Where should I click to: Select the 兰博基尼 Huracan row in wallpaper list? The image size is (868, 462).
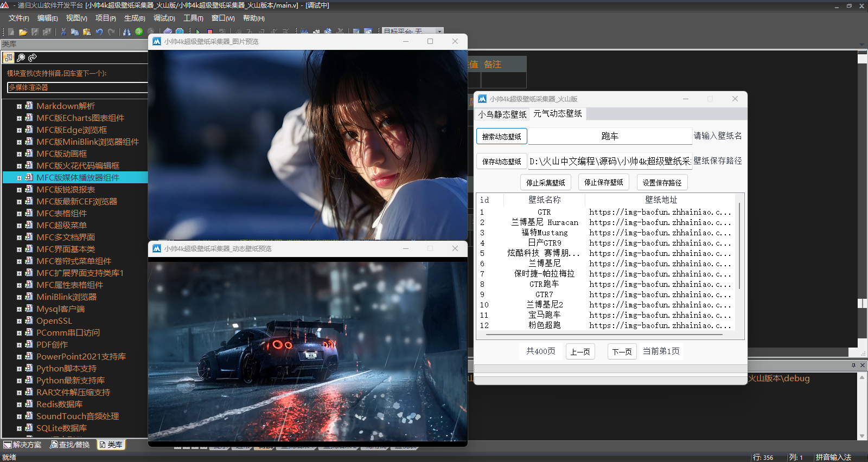pos(605,222)
